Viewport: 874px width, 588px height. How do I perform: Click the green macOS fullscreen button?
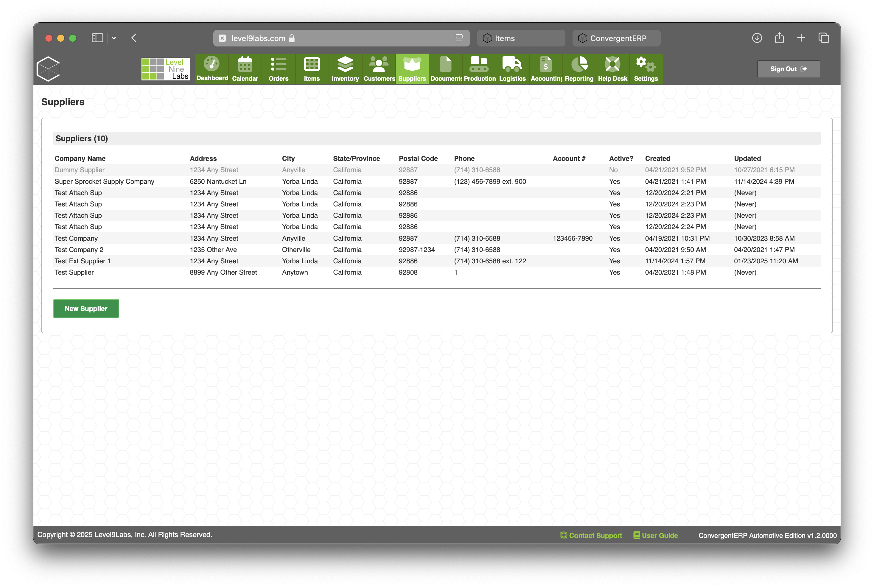click(73, 38)
